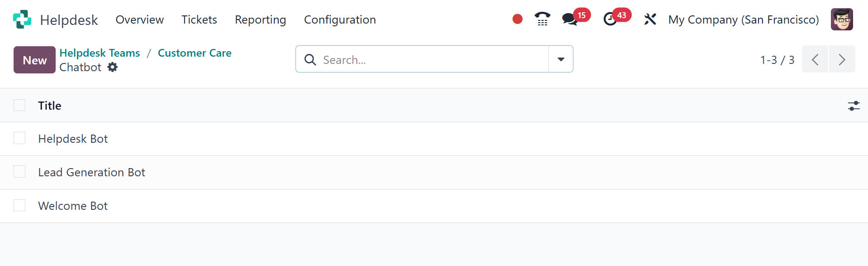This screenshot has width=868, height=266.
Task: Open the conversations messages icon
Action: coord(570,19)
